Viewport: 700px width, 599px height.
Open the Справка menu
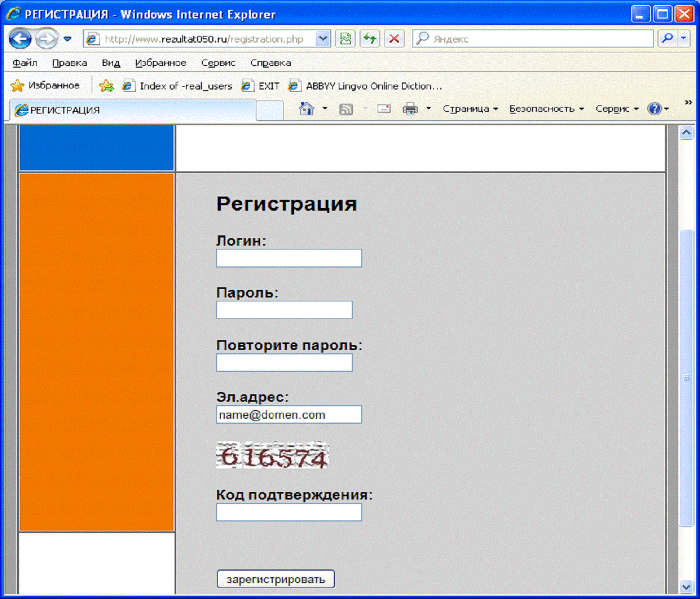pos(270,63)
